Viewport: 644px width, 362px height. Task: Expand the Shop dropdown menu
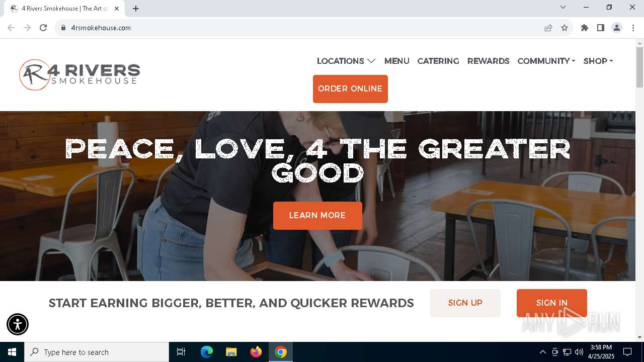click(598, 61)
